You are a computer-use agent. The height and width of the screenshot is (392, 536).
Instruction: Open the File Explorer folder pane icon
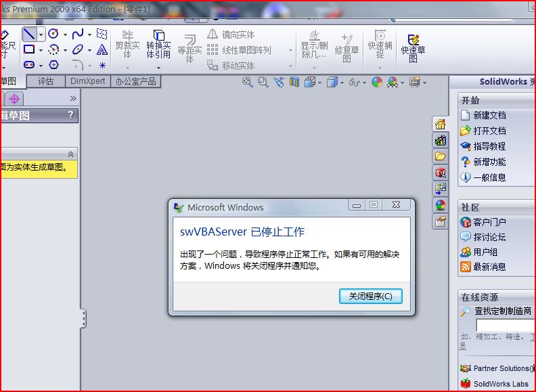pyautogui.click(x=441, y=156)
